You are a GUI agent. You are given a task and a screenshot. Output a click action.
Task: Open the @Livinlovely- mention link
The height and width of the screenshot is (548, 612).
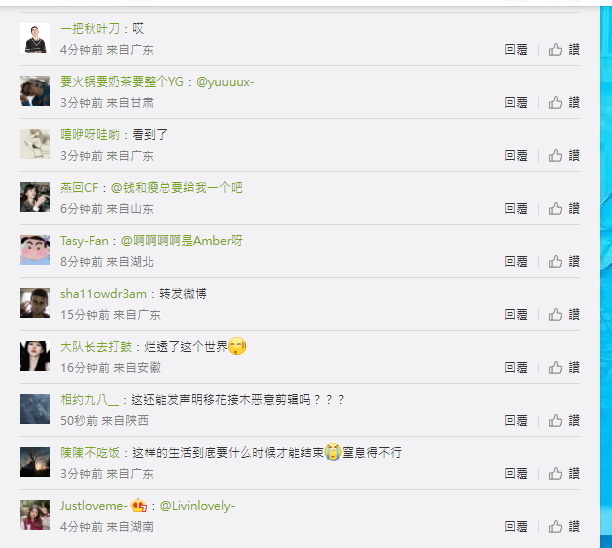click(x=197, y=506)
